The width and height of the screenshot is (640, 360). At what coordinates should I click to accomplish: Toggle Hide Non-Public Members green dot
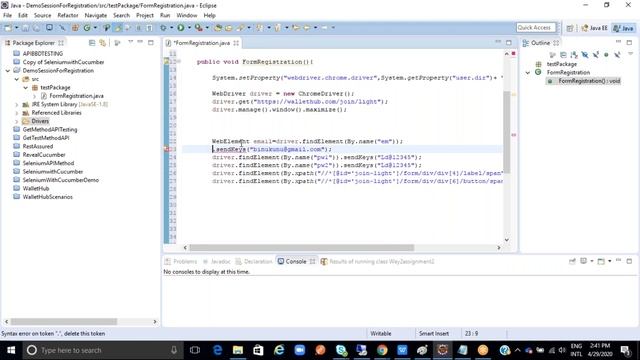(x=606, y=54)
